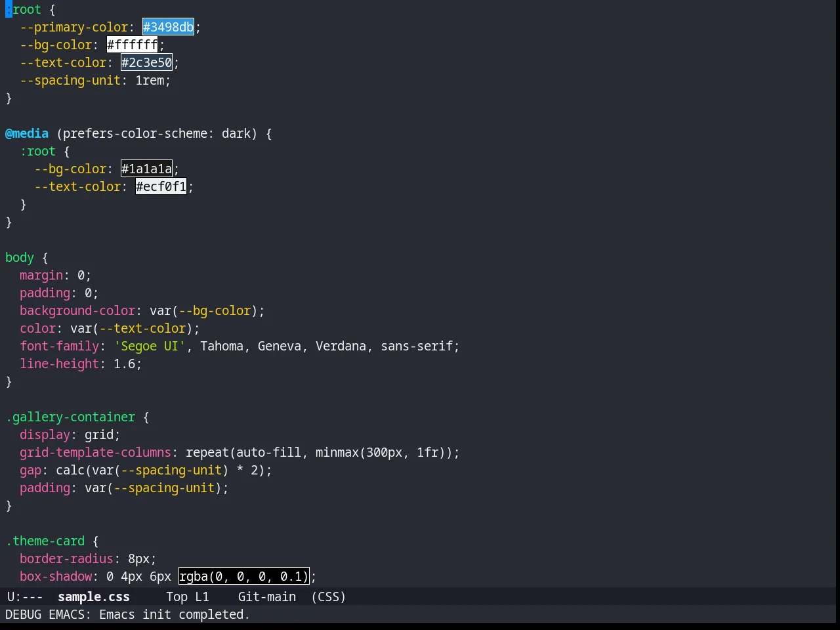Image resolution: width=840 pixels, height=630 pixels.
Task: Click the box-shadow property
Action: click(56, 576)
